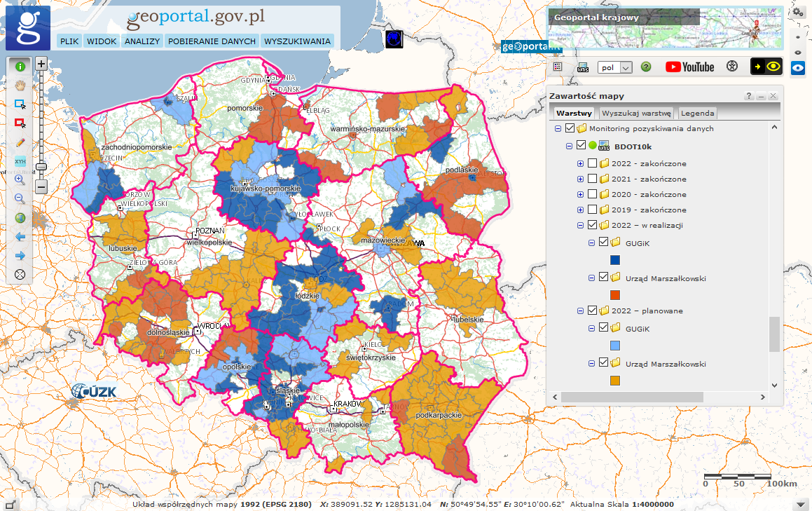The image size is (812, 511).
Task: Toggle Monitoring pozyskiwania danych checkbox
Action: [570, 128]
